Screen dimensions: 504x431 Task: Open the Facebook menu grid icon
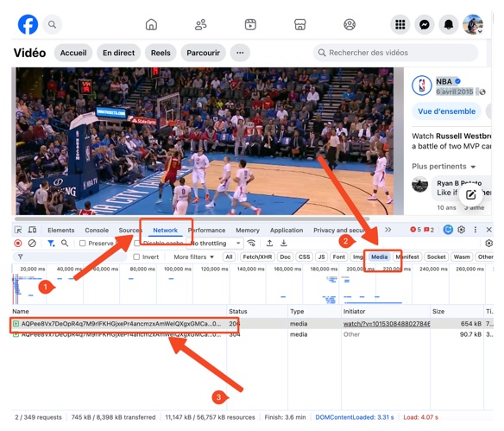click(x=400, y=24)
